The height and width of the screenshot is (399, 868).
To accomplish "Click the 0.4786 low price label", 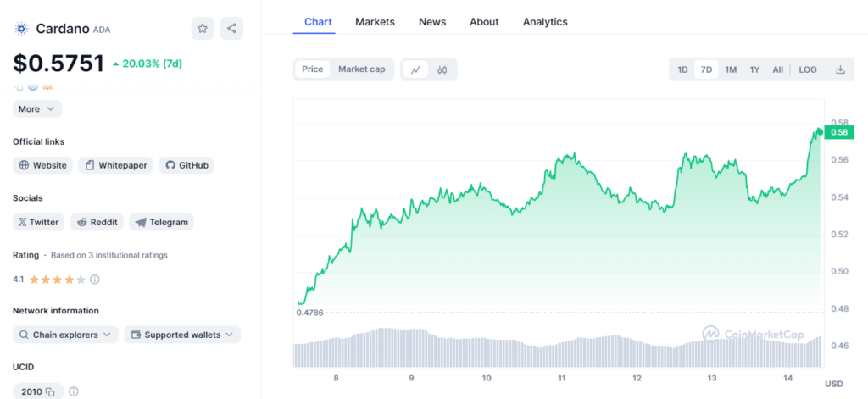I will (310, 312).
